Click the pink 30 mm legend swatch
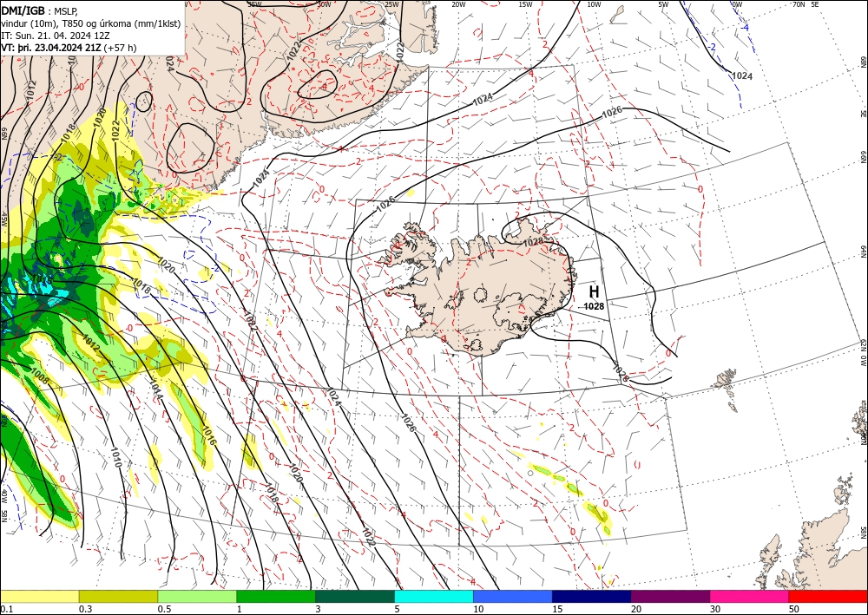The height and width of the screenshot is (615, 868). tap(750, 596)
